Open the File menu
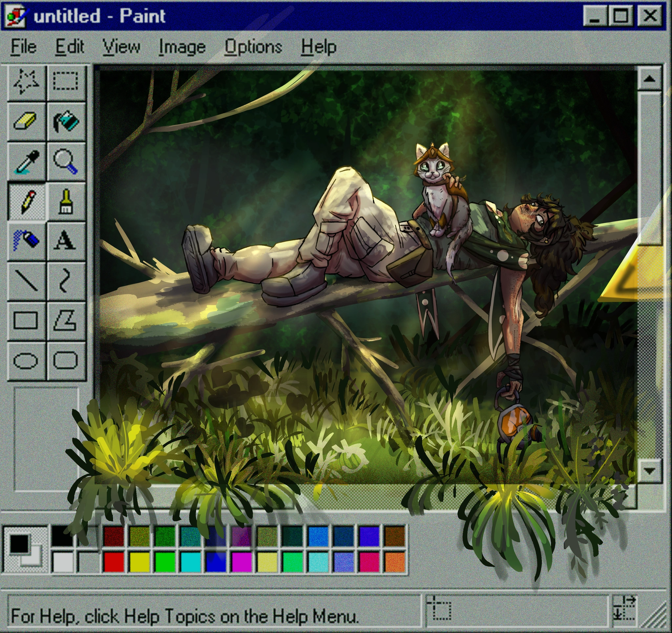 coord(24,47)
